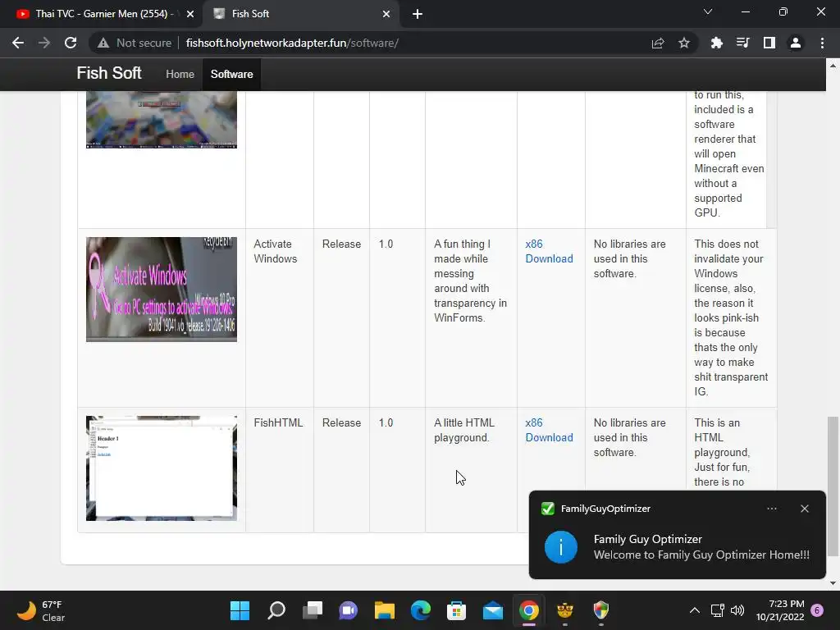
Task: Open the Activate Windows screenshot thumbnail
Action: point(162,290)
